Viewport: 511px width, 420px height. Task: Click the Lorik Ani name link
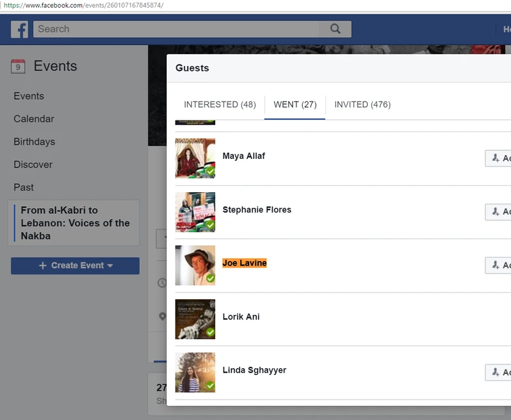tap(241, 317)
